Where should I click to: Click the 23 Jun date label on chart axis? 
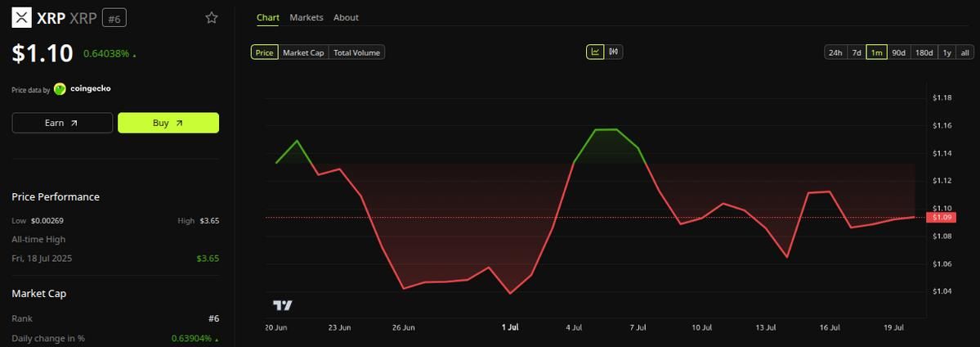tap(339, 327)
